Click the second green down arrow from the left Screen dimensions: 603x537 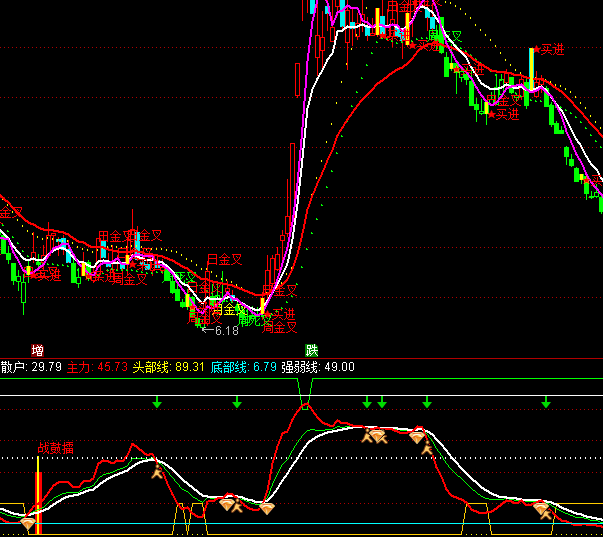(x=237, y=402)
